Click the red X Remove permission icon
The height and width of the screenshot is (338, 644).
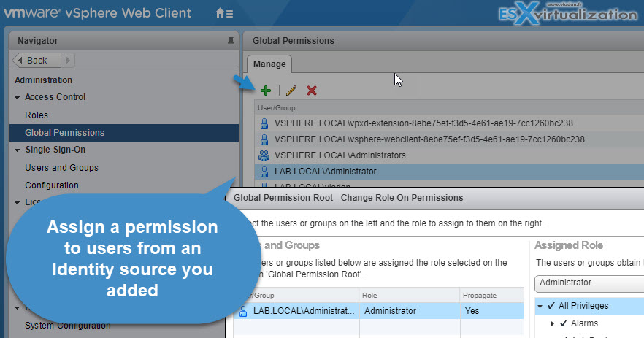(x=311, y=91)
